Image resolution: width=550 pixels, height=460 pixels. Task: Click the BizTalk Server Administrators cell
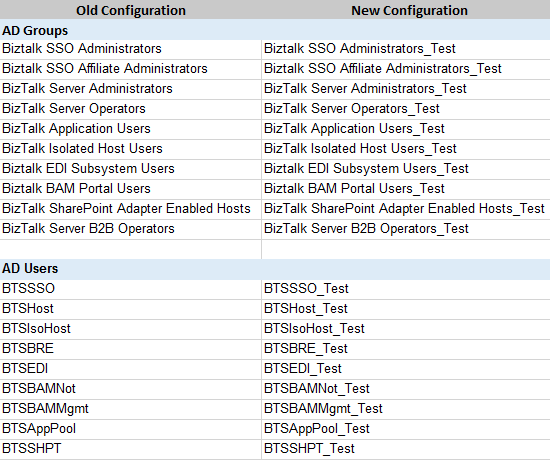click(130, 89)
